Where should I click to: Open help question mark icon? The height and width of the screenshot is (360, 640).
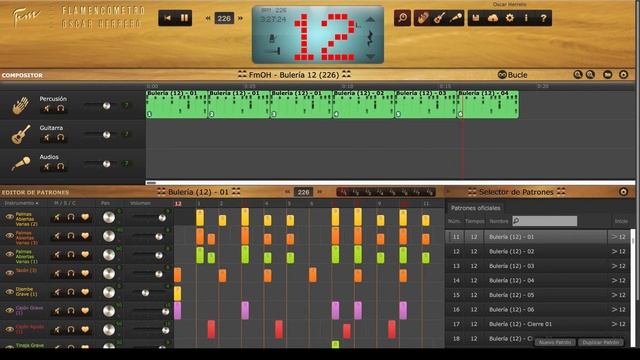click(x=543, y=18)
